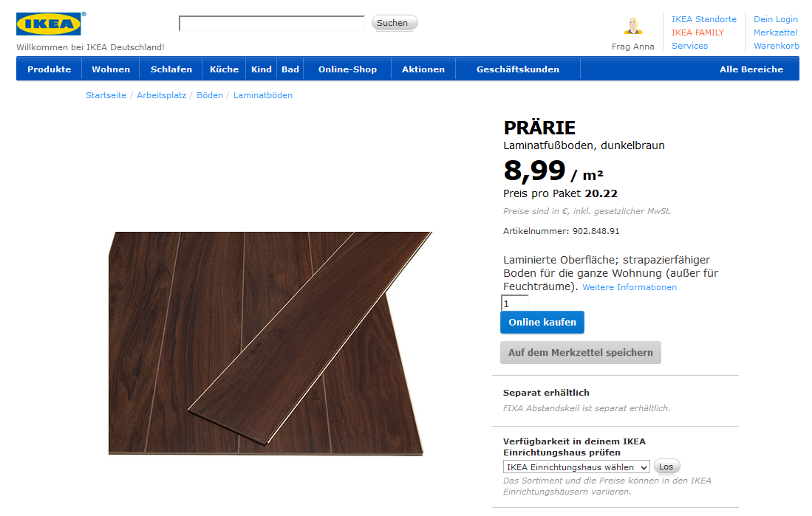The width and height of the screenshot is (812, 516).
Task: Open the Weitere Informationen link
Action: tap(630, 287)
